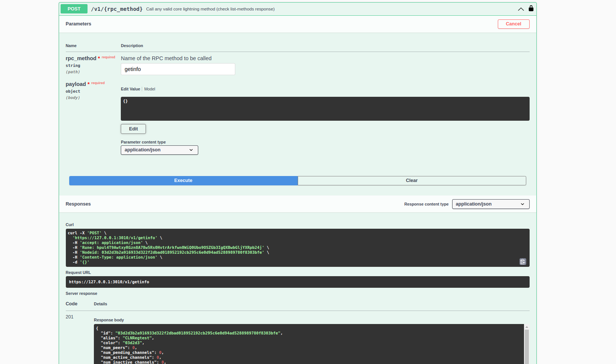Click inside the payload JSON body area
Screen dimensions: 616x364
pos(325,109)
